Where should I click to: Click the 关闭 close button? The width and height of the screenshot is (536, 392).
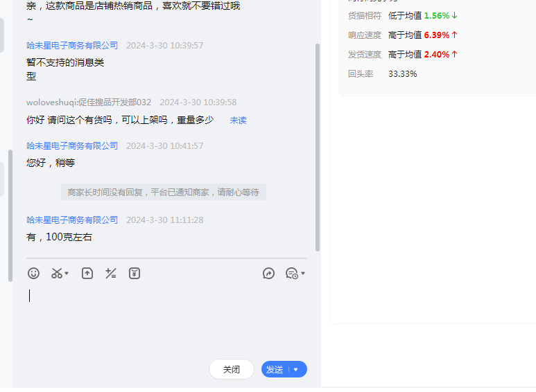pyautogui.click(x=231, y=370)
